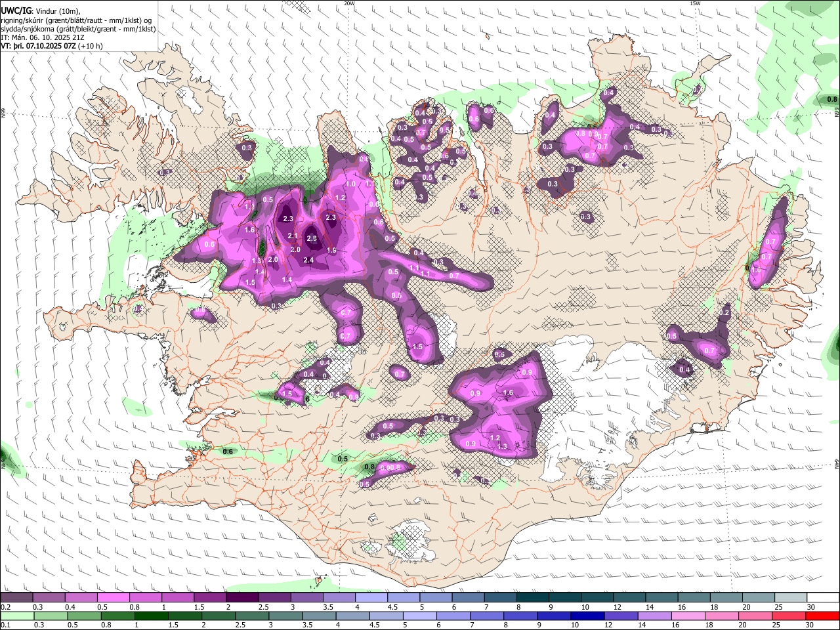Click the 'VT: þri. 07.10.2025 07Z' valid time

click(38, 46)
